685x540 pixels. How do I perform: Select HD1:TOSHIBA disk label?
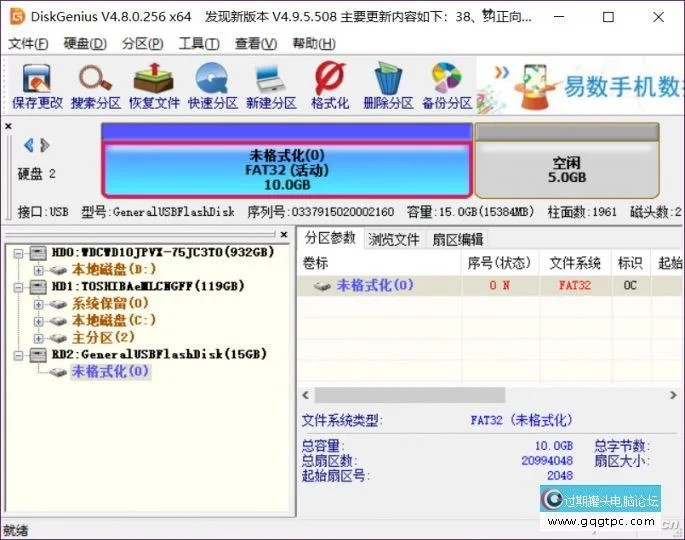(x=148, y=286)
